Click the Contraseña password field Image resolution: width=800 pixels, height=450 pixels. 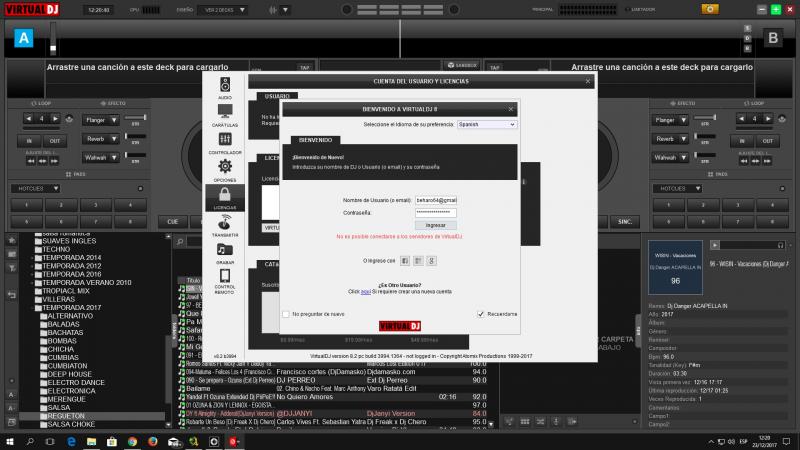click(436, 212)
